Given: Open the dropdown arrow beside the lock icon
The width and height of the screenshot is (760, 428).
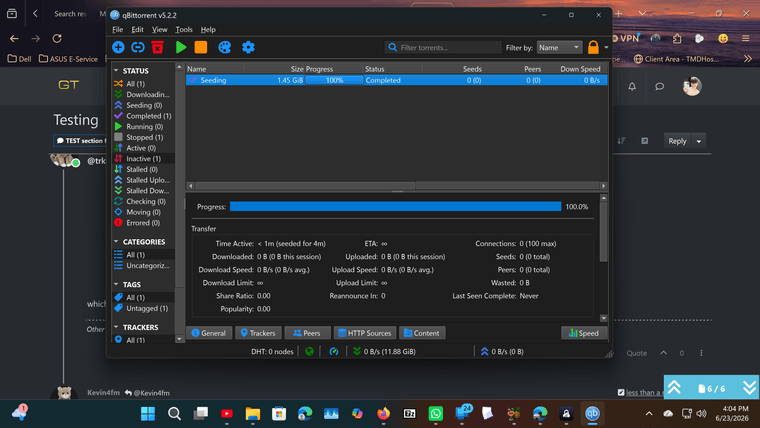Looking at the screenshot, I should (x=606, y=48).
